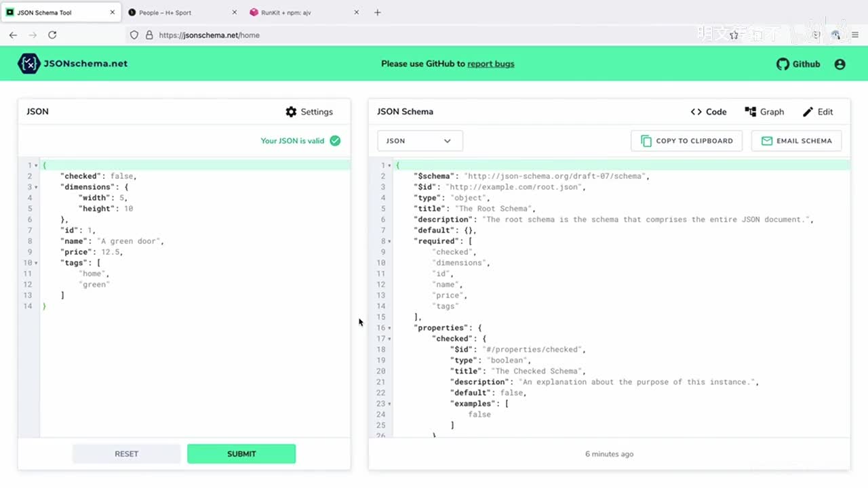Open the tracking protection shield icon
868x488 pixels.
(134, 35)
